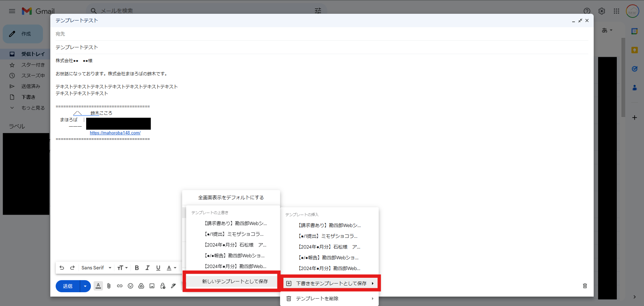The image size is (644, 306).
Task: Open the Google account avatar
Action: tap(632, 11)
